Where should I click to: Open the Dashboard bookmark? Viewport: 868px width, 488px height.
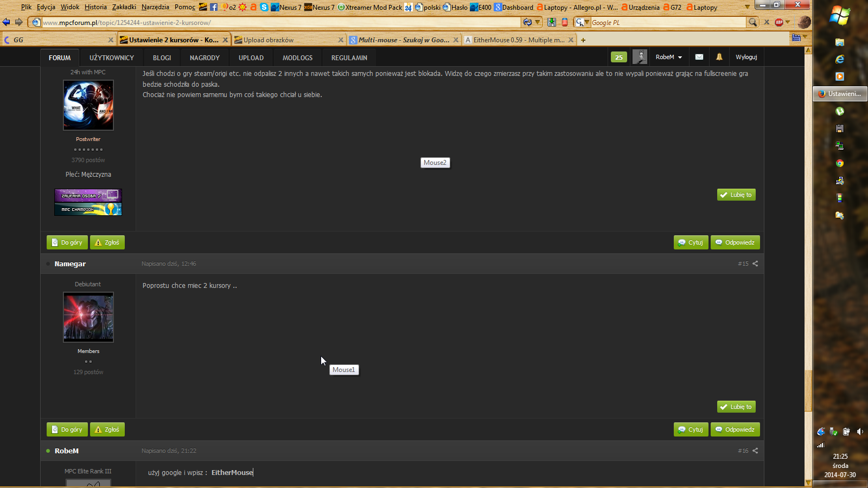(x=514, y=7)
